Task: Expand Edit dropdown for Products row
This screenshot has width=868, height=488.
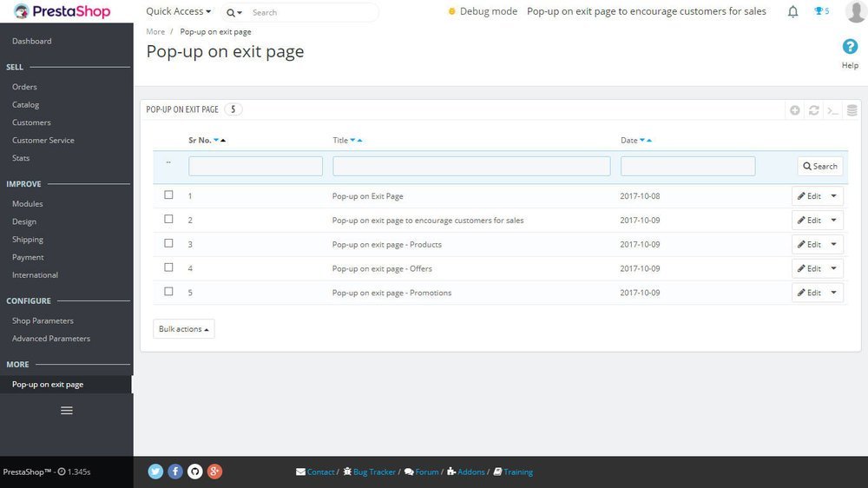Action: click(833, 244)
